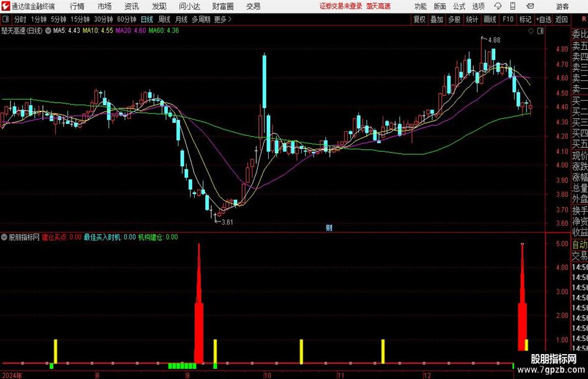Open the 选项 menu
The image size is (588, 379).
478,6
